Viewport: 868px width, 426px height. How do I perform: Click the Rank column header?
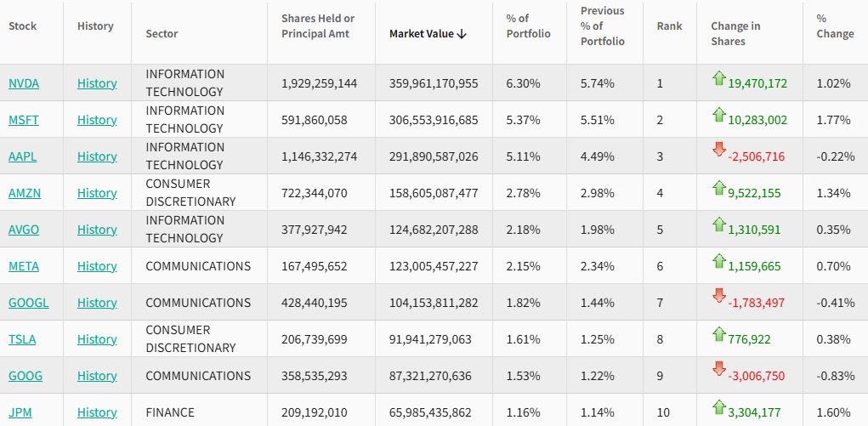click(669, 26)
